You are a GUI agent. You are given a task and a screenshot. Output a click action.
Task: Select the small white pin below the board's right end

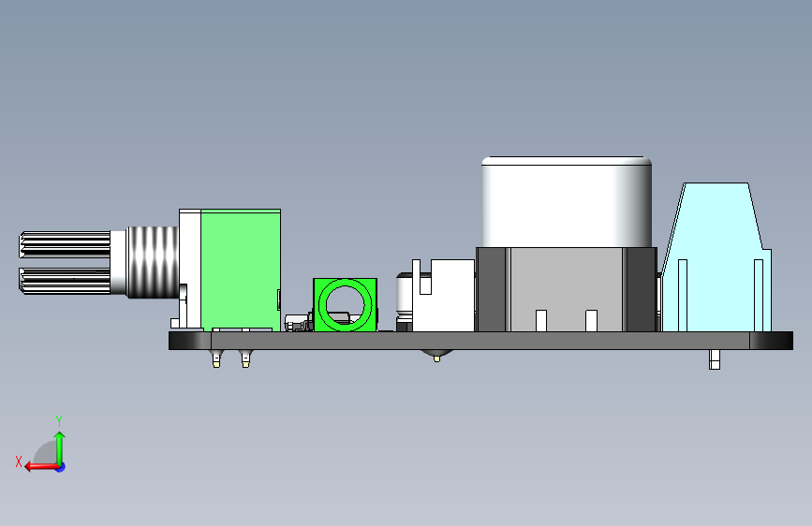715,359
